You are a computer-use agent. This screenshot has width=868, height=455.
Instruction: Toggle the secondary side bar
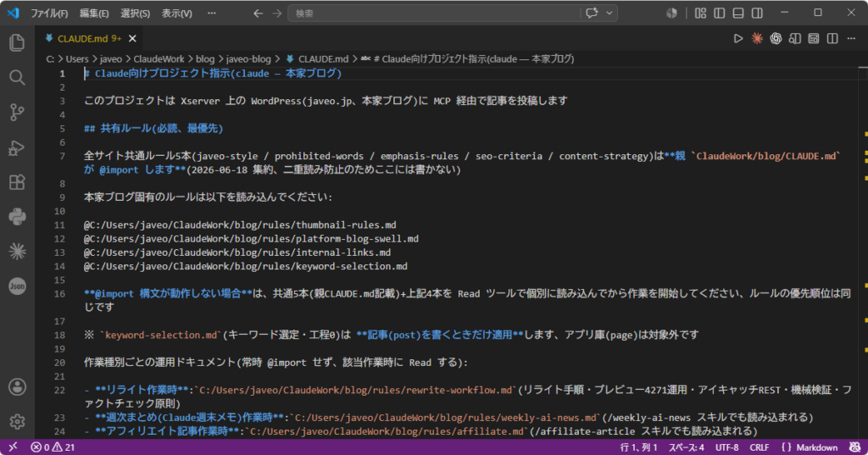pyautogui.click(x=757, y=13)
